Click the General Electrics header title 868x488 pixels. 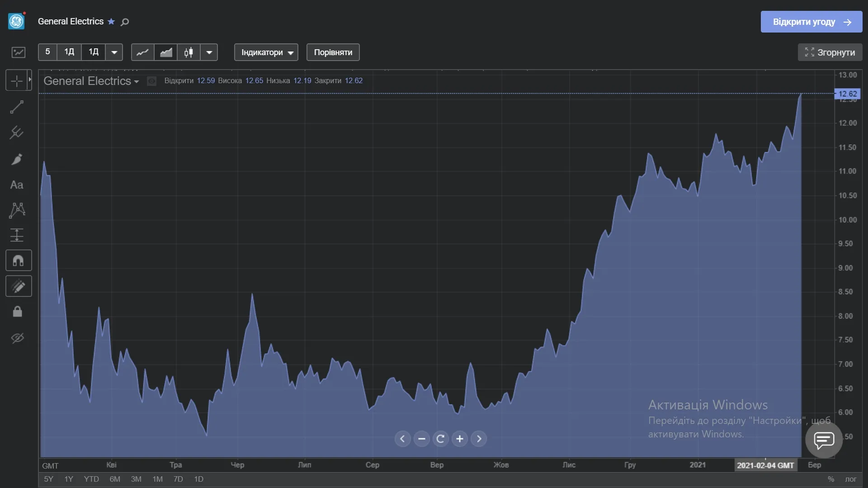click(x=71, y=21)
